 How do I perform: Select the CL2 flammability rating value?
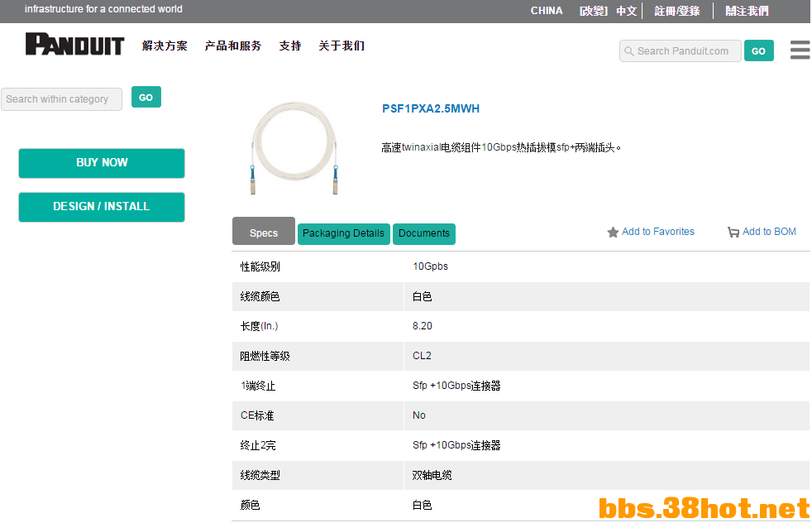pos(422,356)
